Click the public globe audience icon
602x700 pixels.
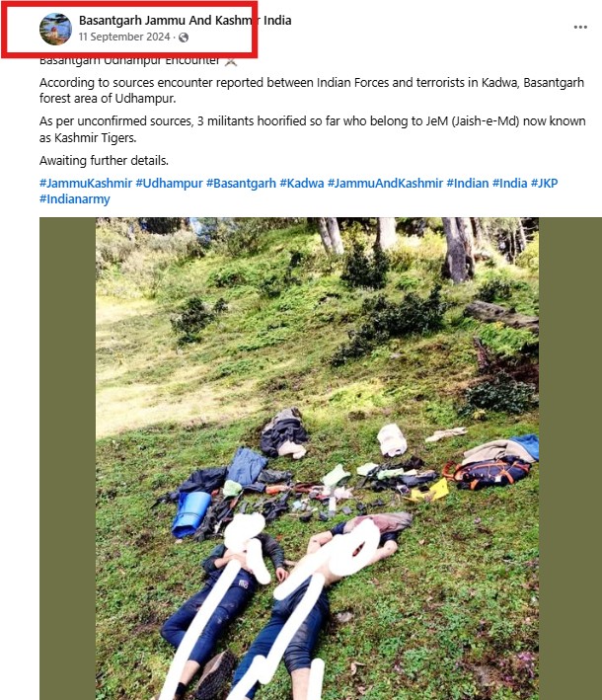tap(184, 38)
